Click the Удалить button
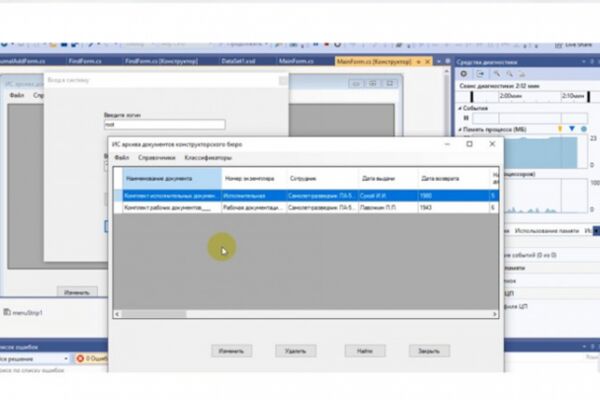This screenshot has width=600, height=400. coord(295,351)
